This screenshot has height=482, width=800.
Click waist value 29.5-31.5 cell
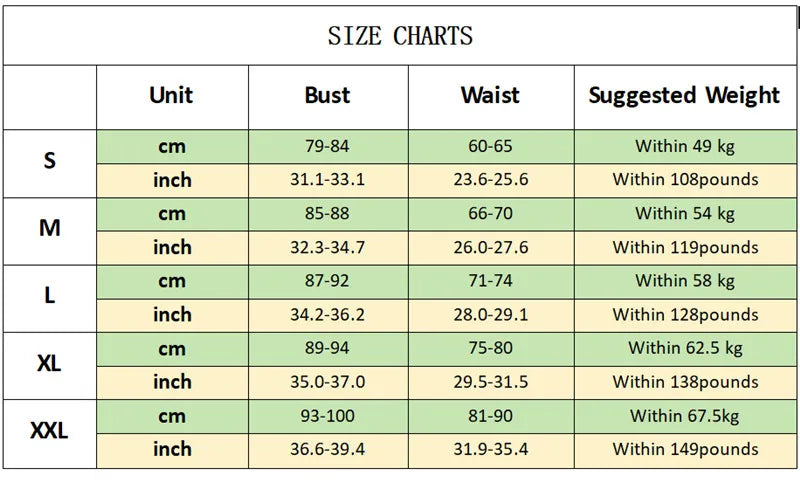490,382
